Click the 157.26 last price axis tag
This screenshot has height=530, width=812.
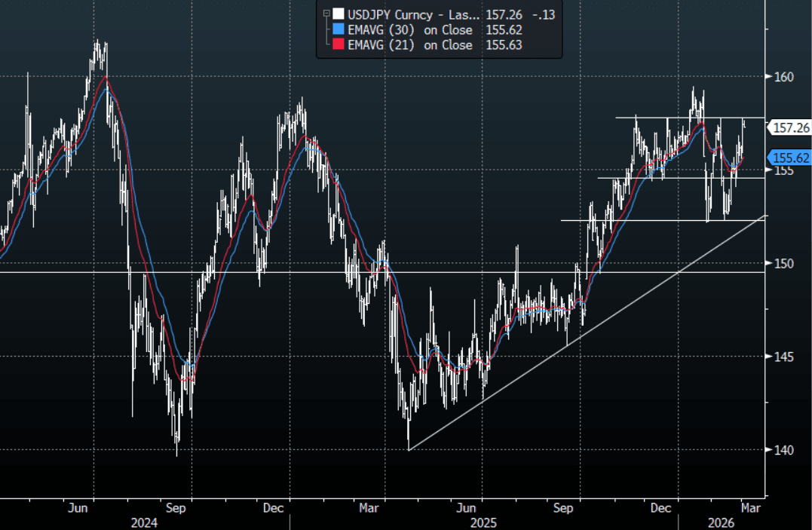pyautogui.click(x=790, y=128)
